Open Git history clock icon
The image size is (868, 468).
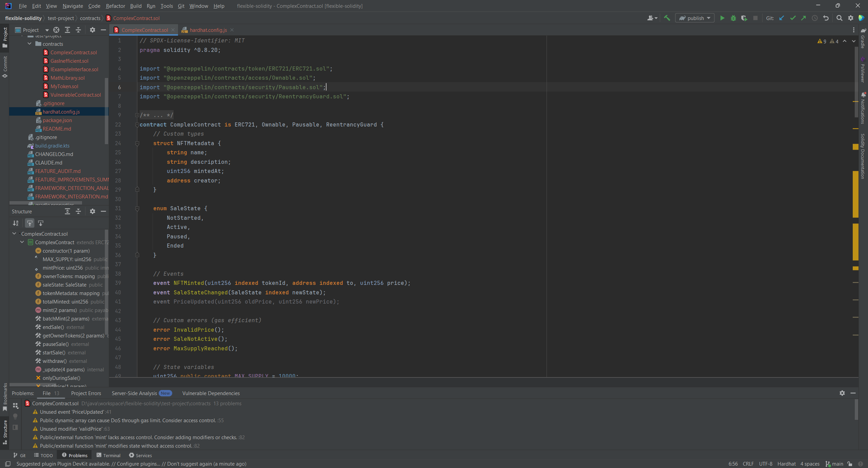point(815,18)
